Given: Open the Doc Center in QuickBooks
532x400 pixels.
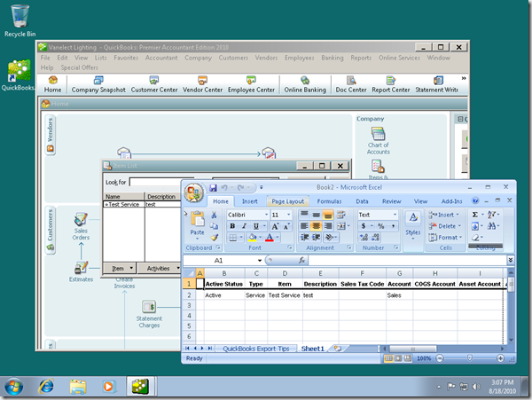Looking at the screenshot, I should click(x=351, y=84).
